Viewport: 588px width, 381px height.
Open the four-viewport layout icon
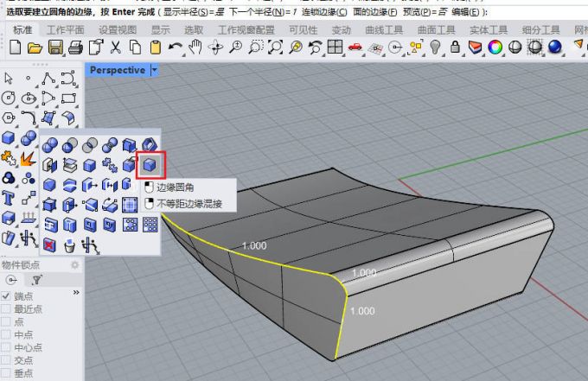point(335,48)
